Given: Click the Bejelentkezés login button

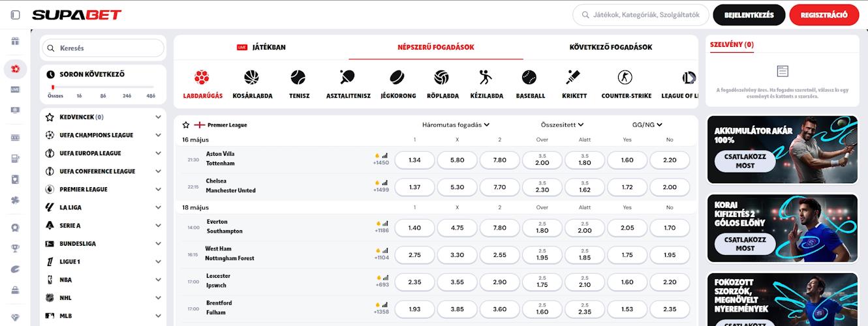Looking at the screenshot, I should coord(749,14).
